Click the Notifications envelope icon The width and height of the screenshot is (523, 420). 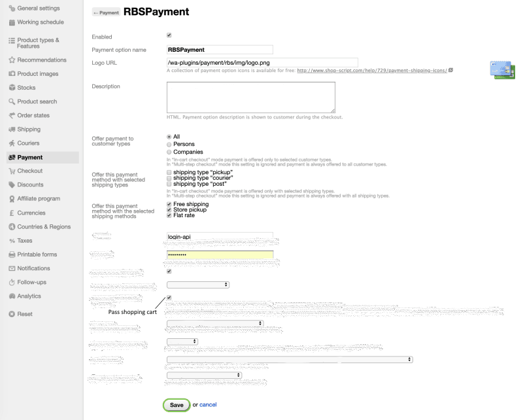[x=12, y=269]
